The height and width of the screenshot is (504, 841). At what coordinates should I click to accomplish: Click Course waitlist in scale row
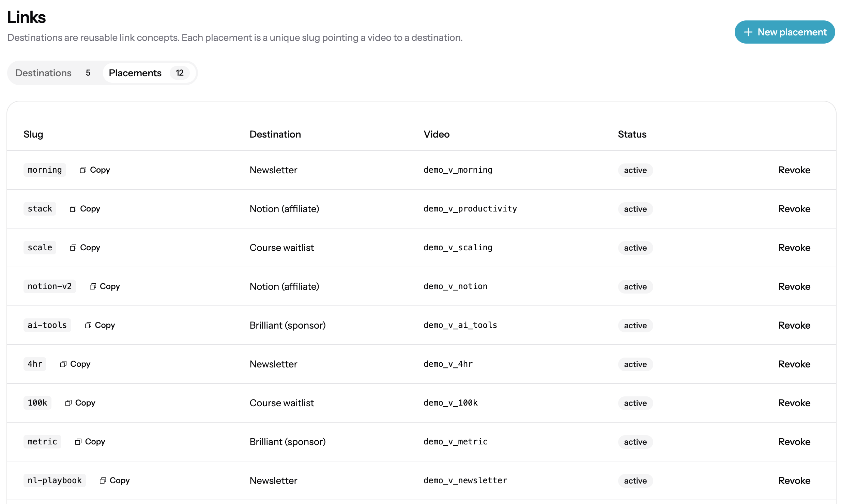coord(281,248)
